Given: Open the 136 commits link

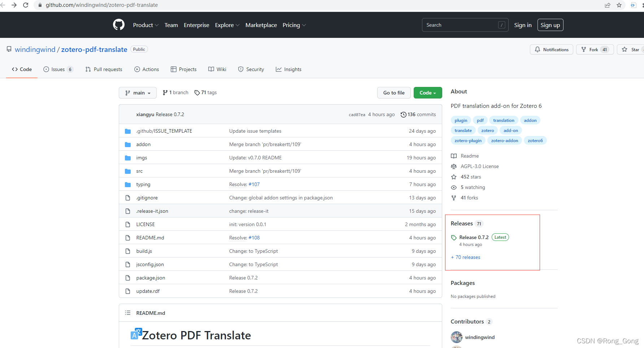Looking at the screenshot, I should click(x=418, y=114).
